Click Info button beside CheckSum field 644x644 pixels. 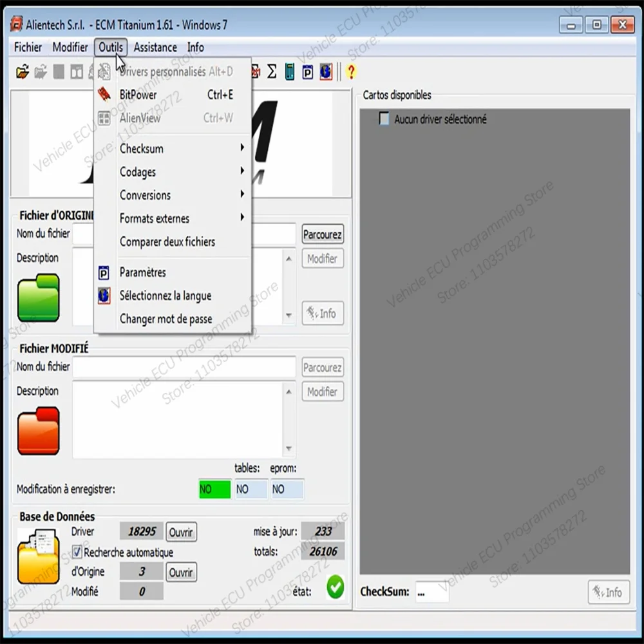(x=609, y=592)
